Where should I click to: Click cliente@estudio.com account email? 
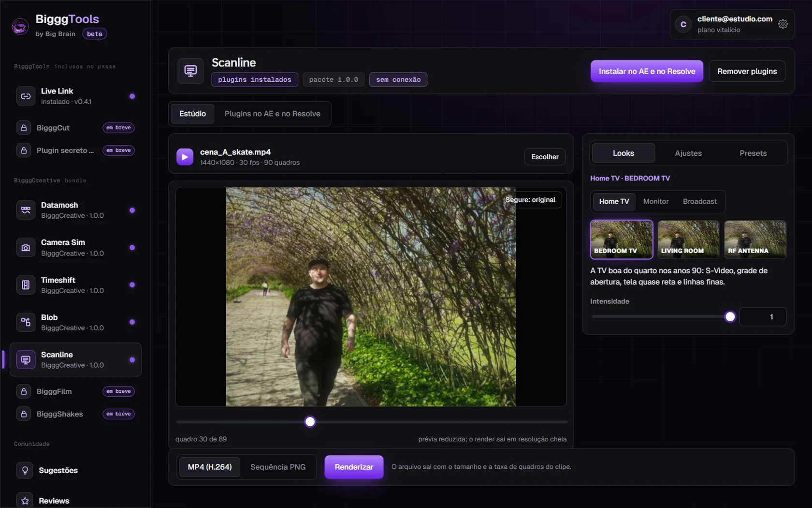tap(735, 19)
